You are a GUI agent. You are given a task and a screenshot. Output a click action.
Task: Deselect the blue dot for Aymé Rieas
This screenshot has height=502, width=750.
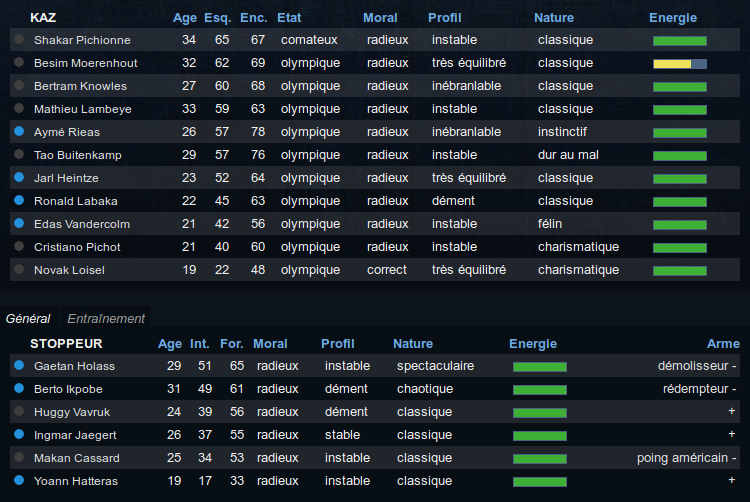[x=19, y=131]
